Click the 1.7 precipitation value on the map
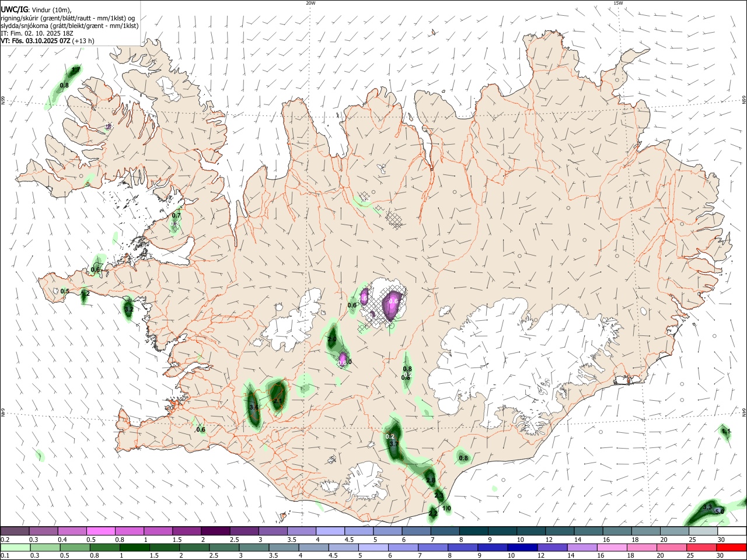 [x=75, y=70]
